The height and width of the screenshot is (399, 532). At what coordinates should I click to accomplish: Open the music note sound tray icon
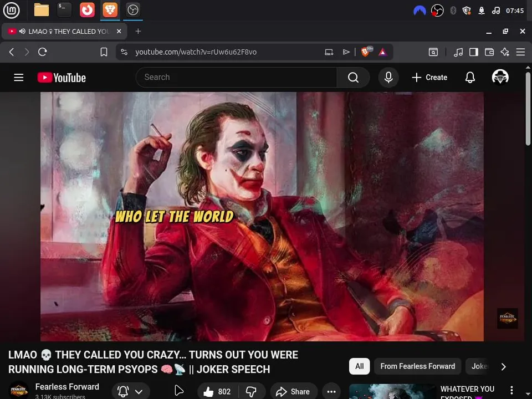tap(495, 11)
